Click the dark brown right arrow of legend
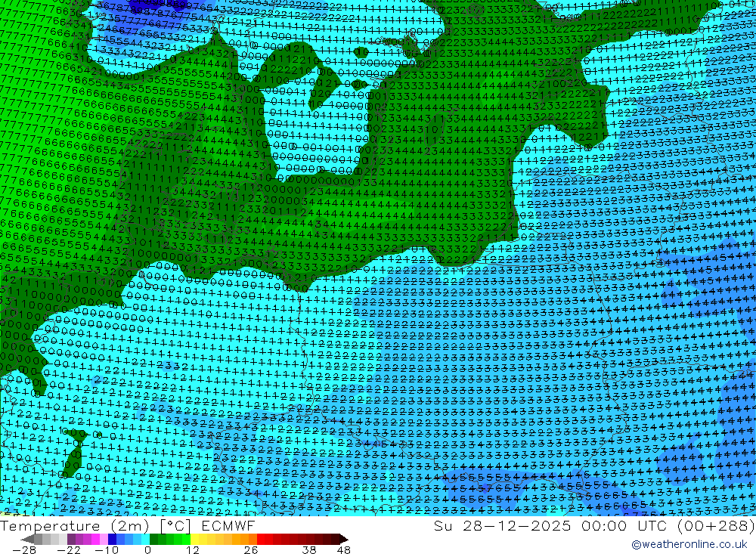Image resolution: width=756 pixels, height=554 pixels. click(344, 539)
